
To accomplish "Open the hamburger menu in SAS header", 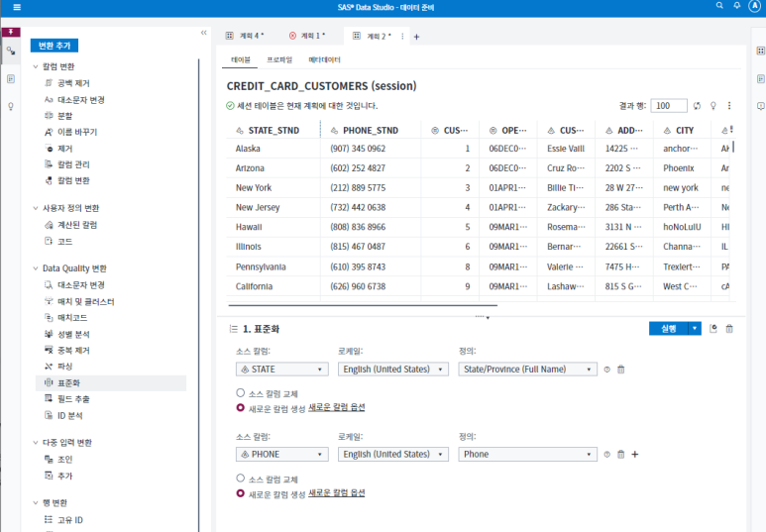I will [x=17, y=7].
